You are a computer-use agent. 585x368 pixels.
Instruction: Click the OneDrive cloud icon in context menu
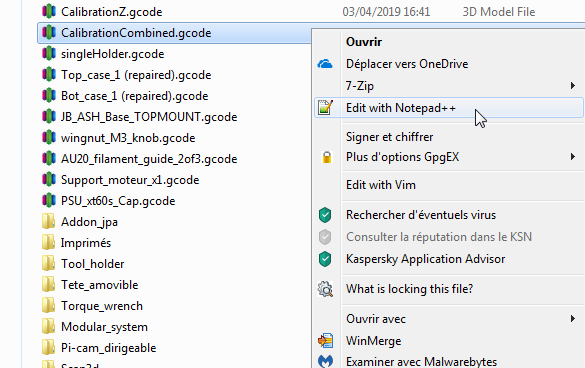point(325,64)
